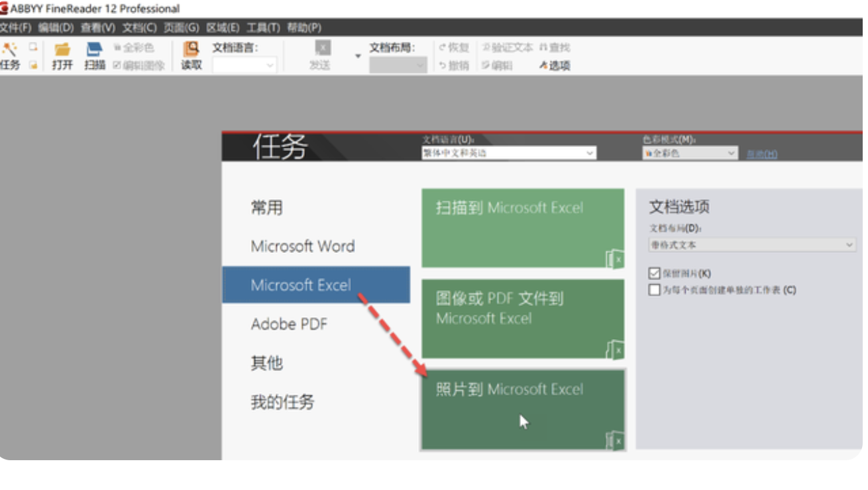Click the 扫描 (Scan) toolbar icon
This screenshot has width=868, height=490.
tap(95, 49)
